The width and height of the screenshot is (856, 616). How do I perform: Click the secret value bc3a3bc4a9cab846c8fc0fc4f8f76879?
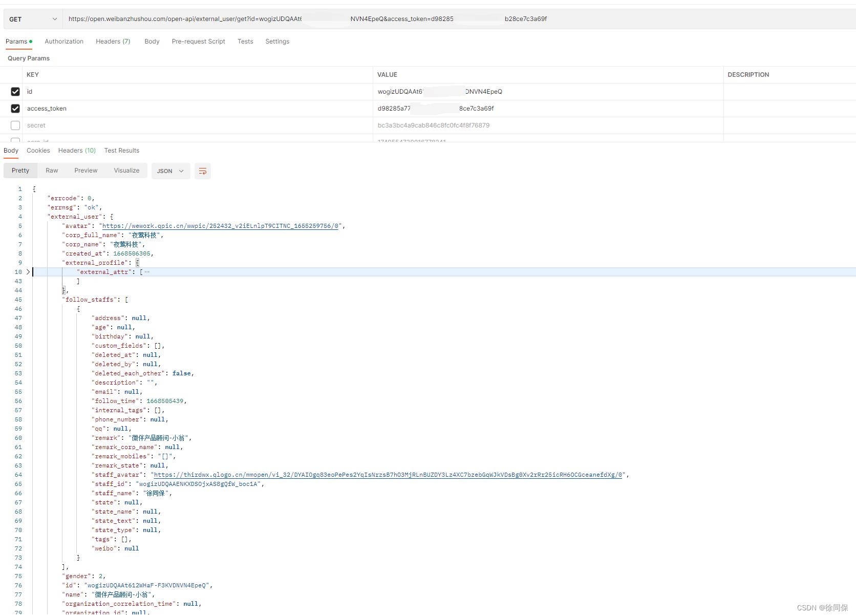pos(434,125)
